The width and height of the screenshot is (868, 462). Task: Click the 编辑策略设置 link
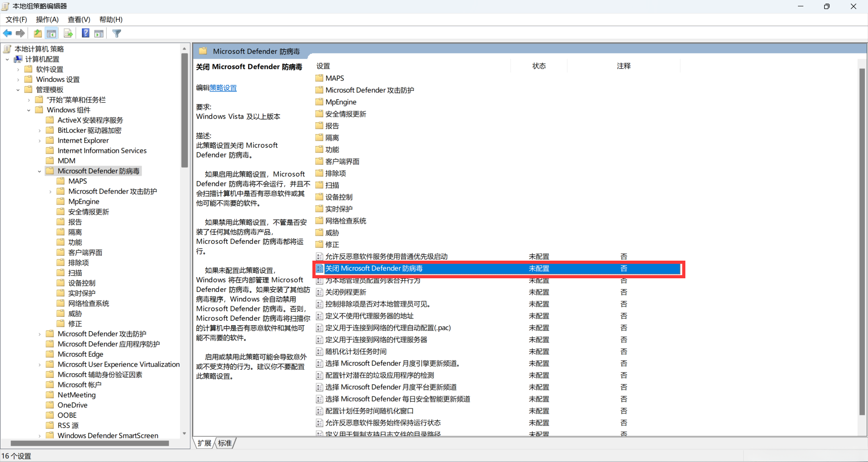point(223,88)
